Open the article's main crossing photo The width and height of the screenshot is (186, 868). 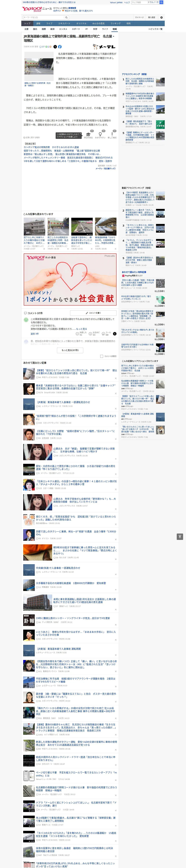[39, 66]
